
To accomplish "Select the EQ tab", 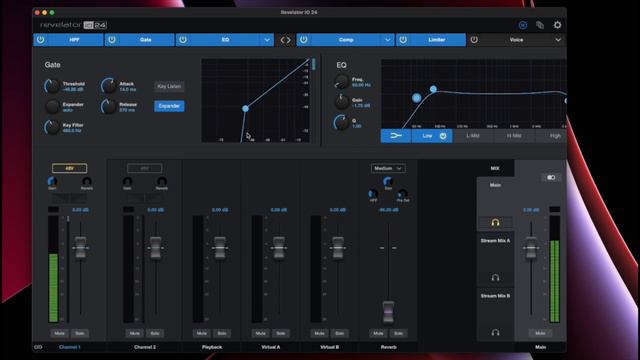I will click(x=225, y=40).
